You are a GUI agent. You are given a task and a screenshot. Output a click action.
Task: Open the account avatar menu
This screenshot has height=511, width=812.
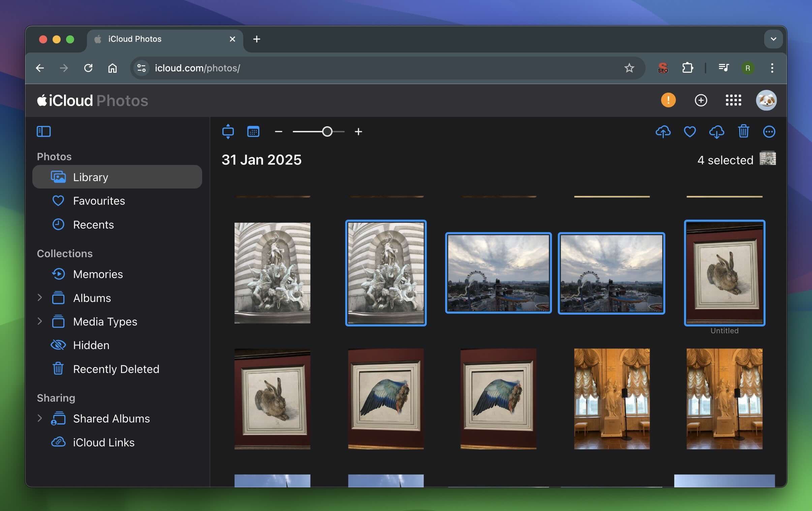(x=766, y=100)
